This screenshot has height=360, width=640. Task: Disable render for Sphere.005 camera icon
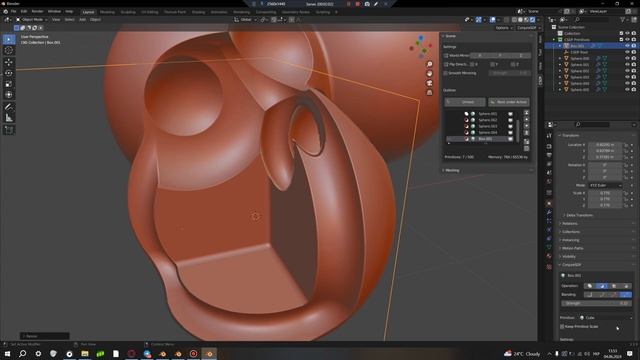(x=633, y=89)
